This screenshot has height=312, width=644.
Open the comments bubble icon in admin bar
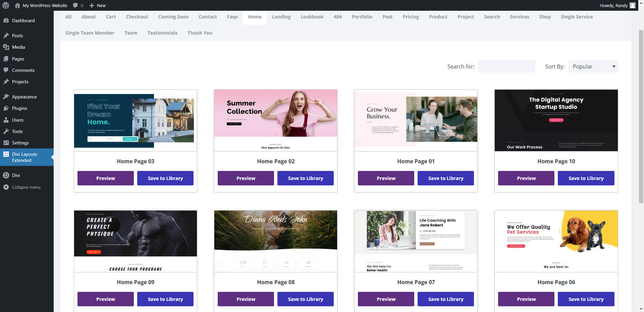click(75, 5)
